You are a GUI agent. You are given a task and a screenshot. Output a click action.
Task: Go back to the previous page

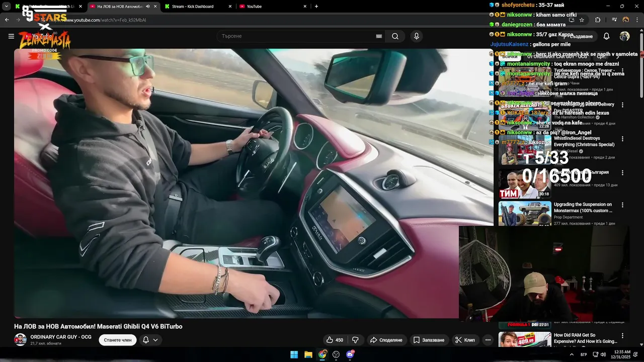(x=7, y=20)
